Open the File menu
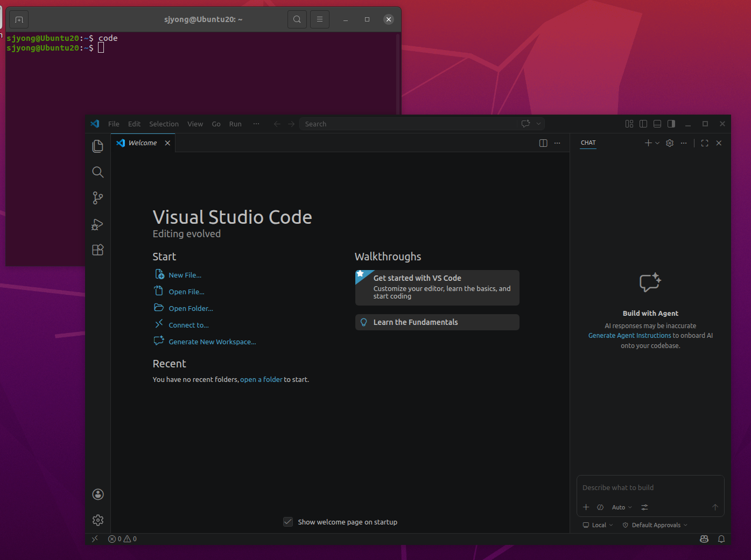The height and width of the screenshot is (560, 751). (114, 124)
